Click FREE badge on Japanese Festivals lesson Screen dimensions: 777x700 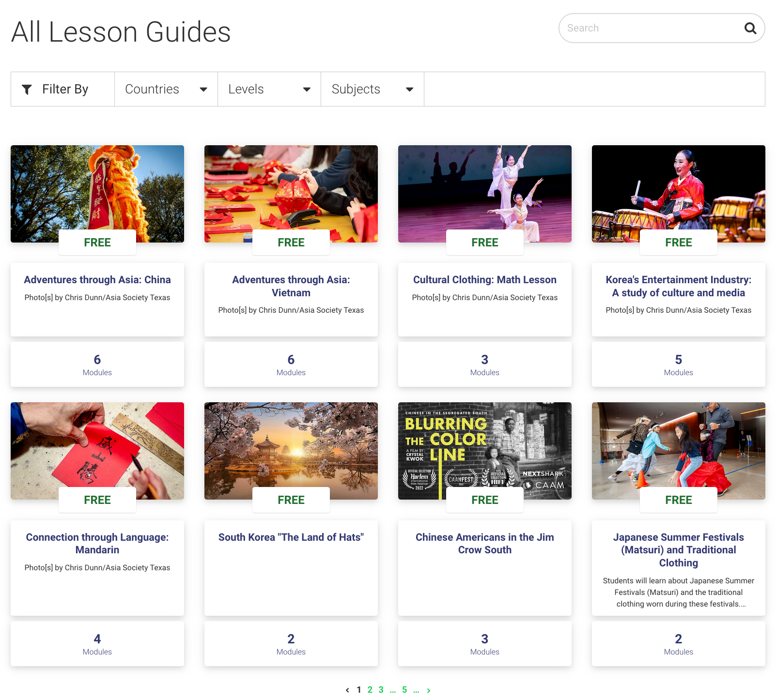pyautogui.click(x=679, y=500)
